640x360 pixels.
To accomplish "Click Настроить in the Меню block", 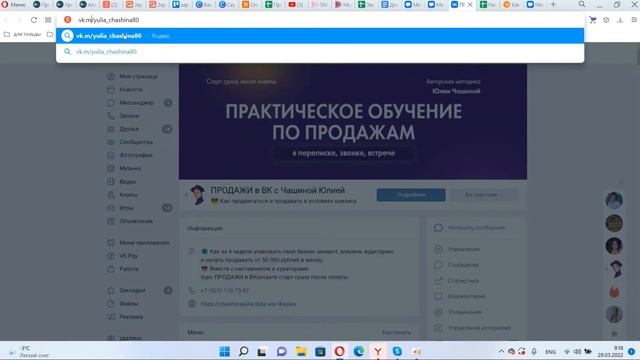I will pyautogui.click(x=396, y=333).
